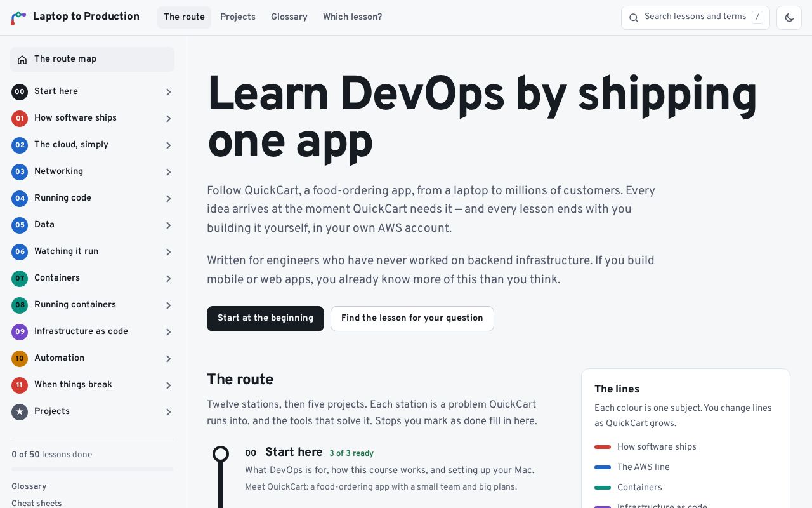The image size is (812, 508).
Task: Click the home icon beside The route map
Action: tap(22, 60)
